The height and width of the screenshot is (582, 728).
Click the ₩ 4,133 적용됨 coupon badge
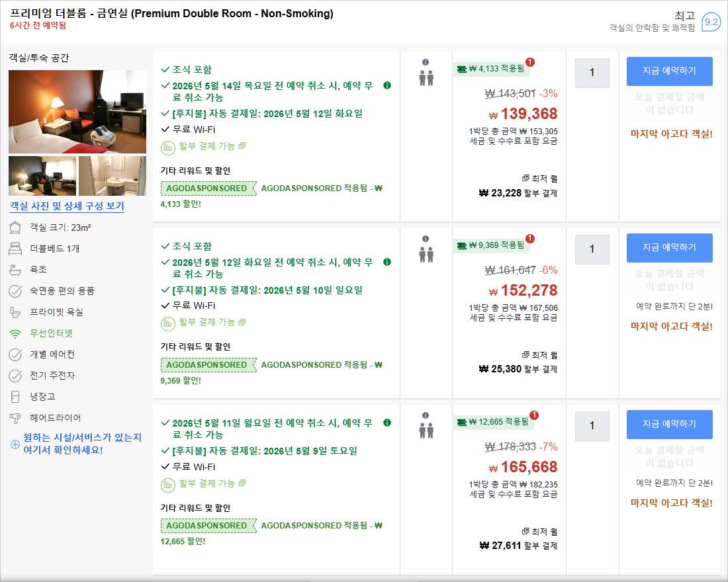point(491,69)
